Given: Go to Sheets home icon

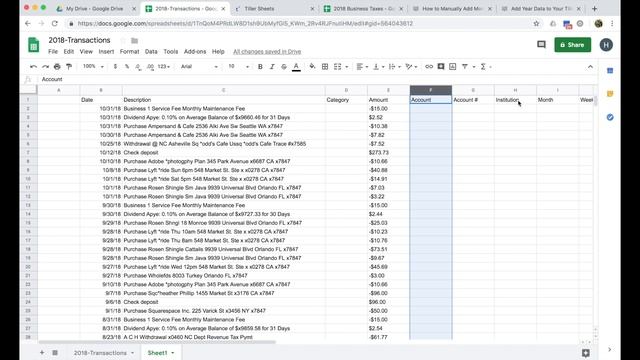Looking at the screenshot, I should (33, 45).
